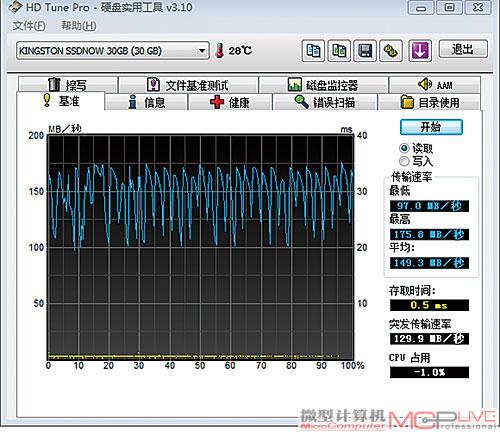
Task: Open the 帮助(H) menu
Action: click(79, 26)
